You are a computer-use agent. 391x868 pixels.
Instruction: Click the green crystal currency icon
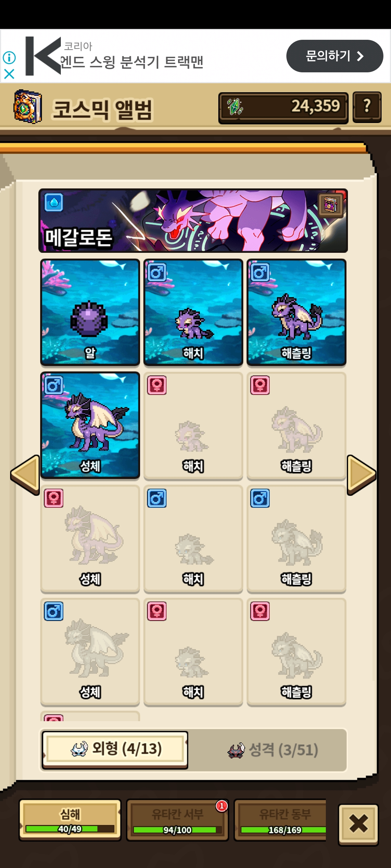pos(235,107)
